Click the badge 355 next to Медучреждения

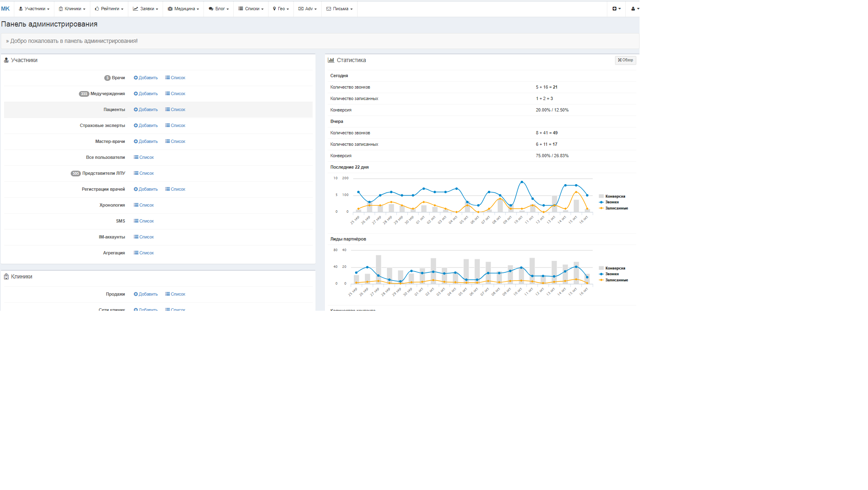pyautogui.click(x=84, y=94)
